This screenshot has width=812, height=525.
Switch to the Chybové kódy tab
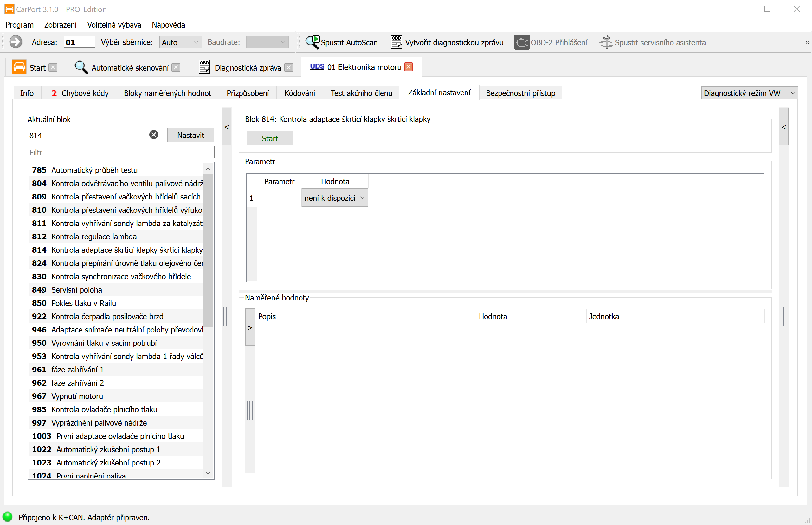(x=81, y=93)
